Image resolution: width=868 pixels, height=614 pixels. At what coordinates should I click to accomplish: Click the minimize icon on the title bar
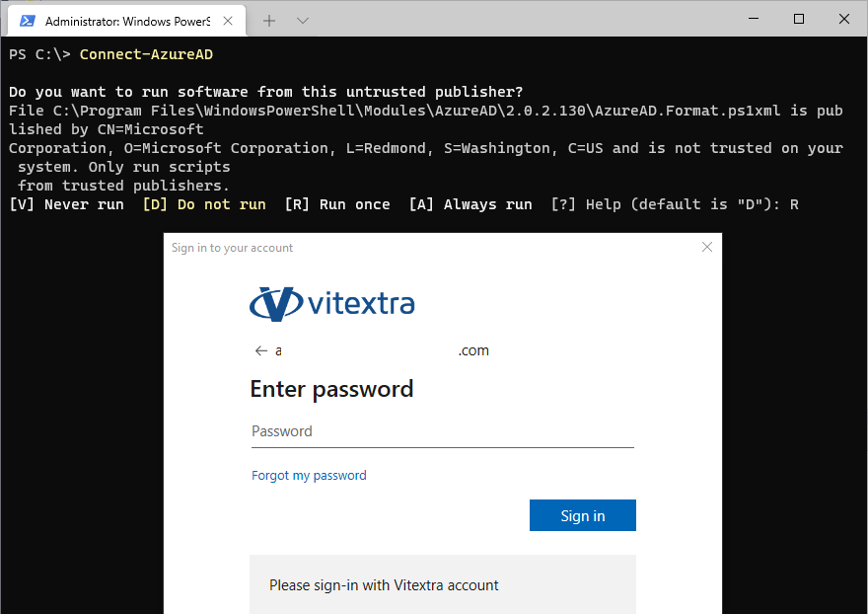click(753, 19)
